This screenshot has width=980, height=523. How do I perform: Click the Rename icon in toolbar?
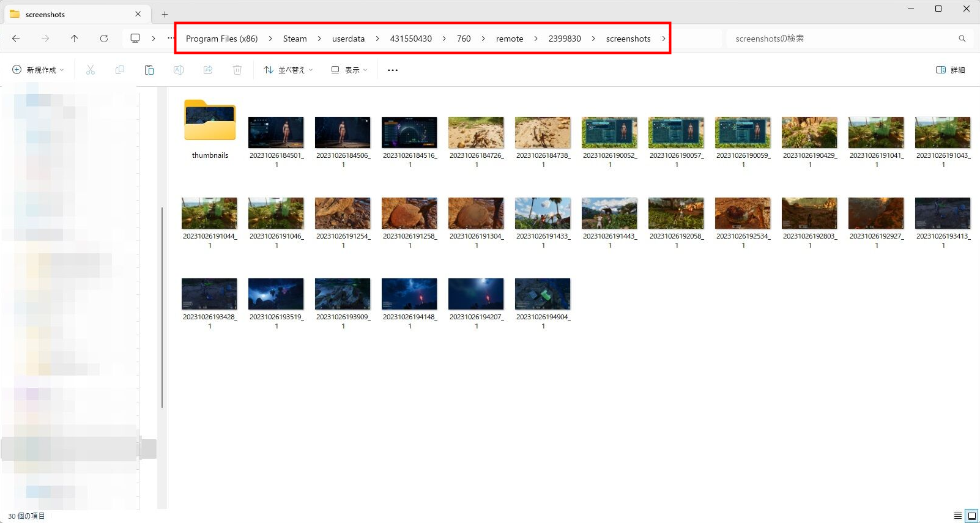[x=179, y=70]
